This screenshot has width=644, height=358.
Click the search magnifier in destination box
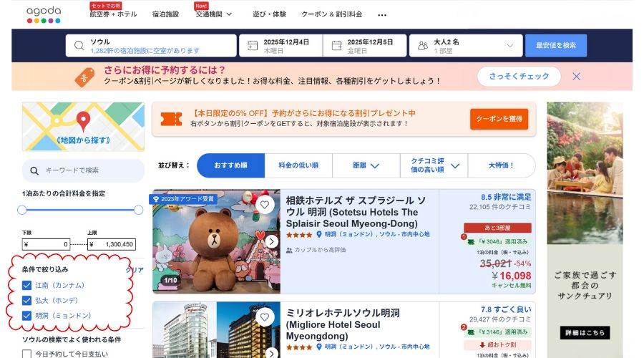pos(79,46)
